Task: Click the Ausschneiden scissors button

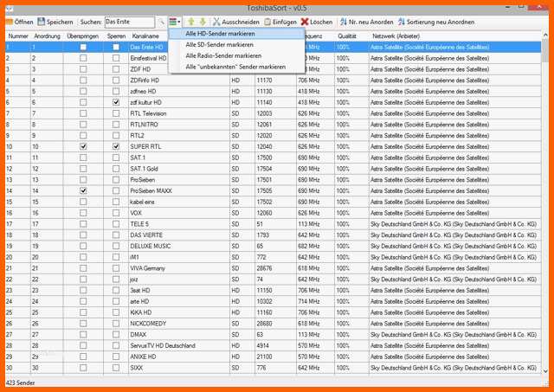Action: click(235, 22)
